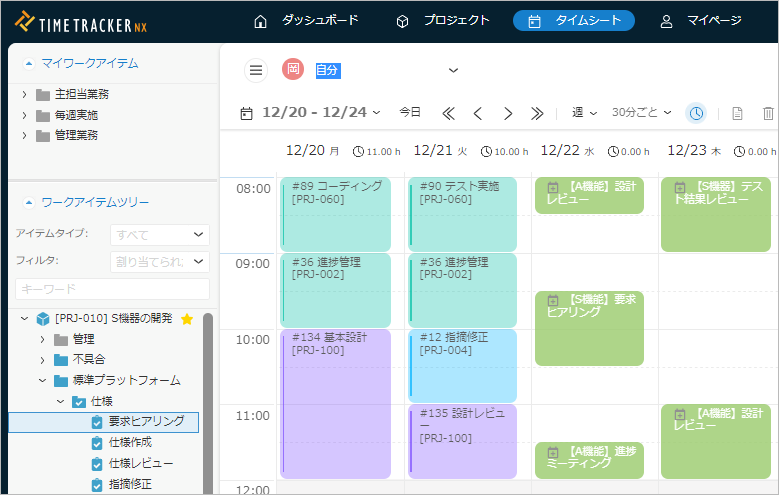The height and width of the screenshot is (495, 779).
Task: Jump back using double left arrow
Action: [449, 113]
